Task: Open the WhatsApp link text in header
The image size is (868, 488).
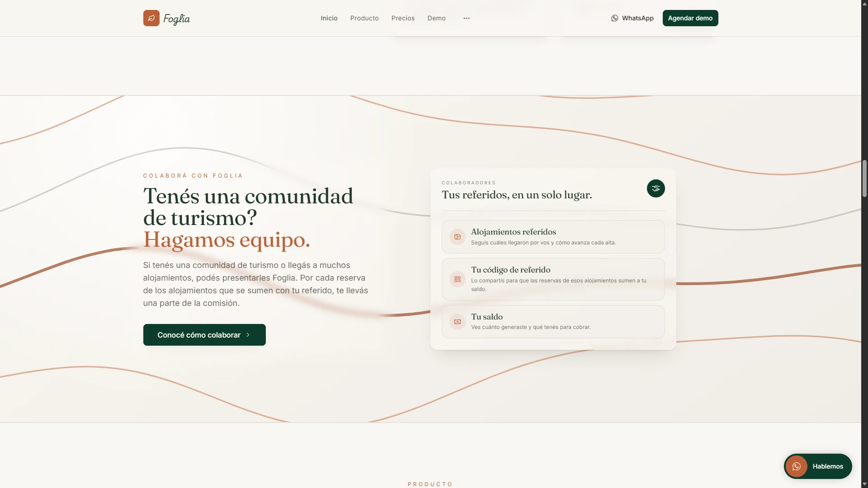Action: (x=637, y=18)
